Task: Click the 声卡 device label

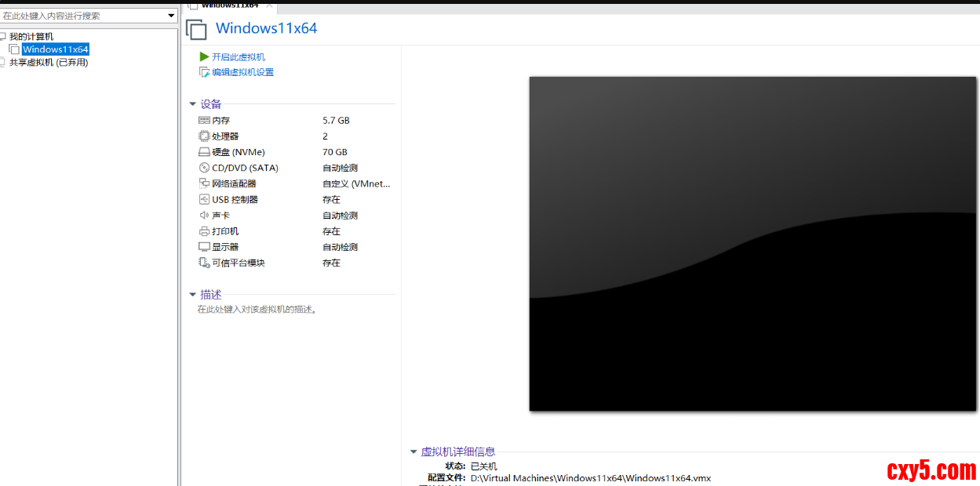Action: (x=220, y=216)
